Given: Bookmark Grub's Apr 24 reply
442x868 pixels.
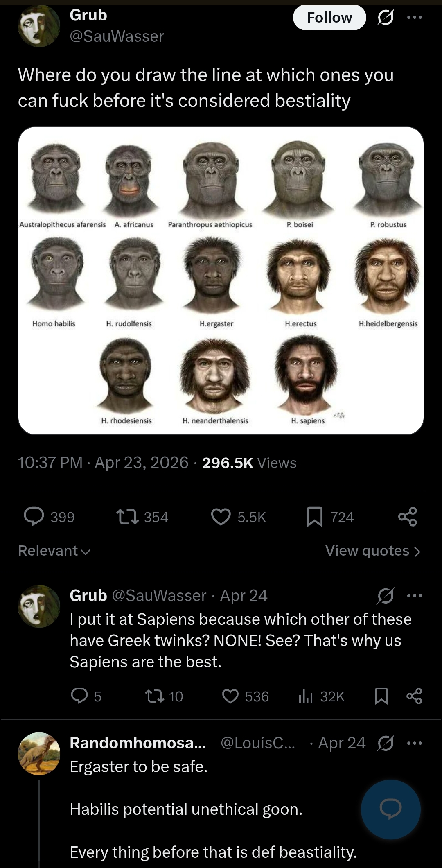Looking at the screenshot, I should click(x=381, y=696).
